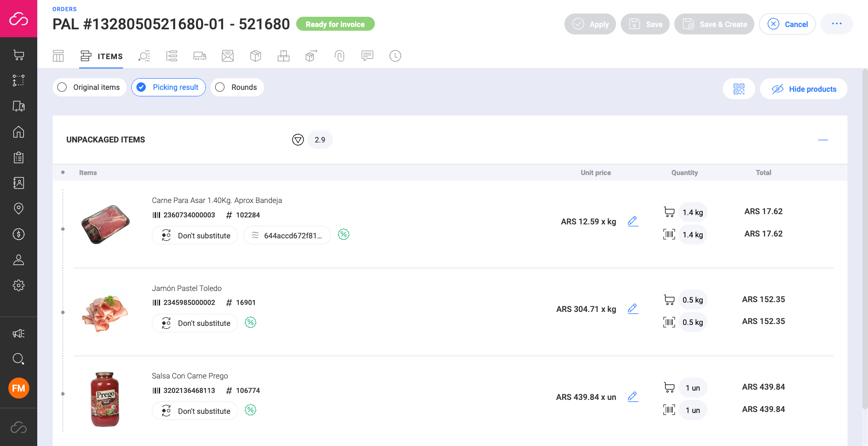The width and height of the screenshot is (868, 446).
Task: Open the delivery truck tab in order tabs
Action: coord(200,56)
